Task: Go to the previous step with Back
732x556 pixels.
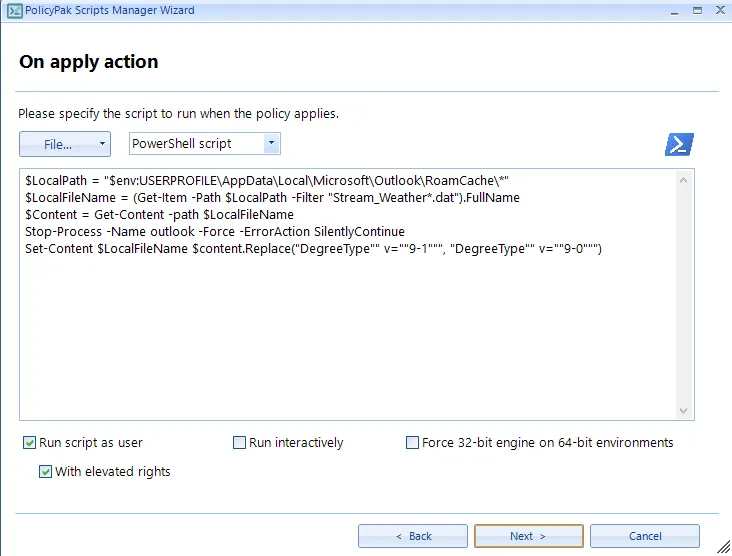Action: click(413, 536)
